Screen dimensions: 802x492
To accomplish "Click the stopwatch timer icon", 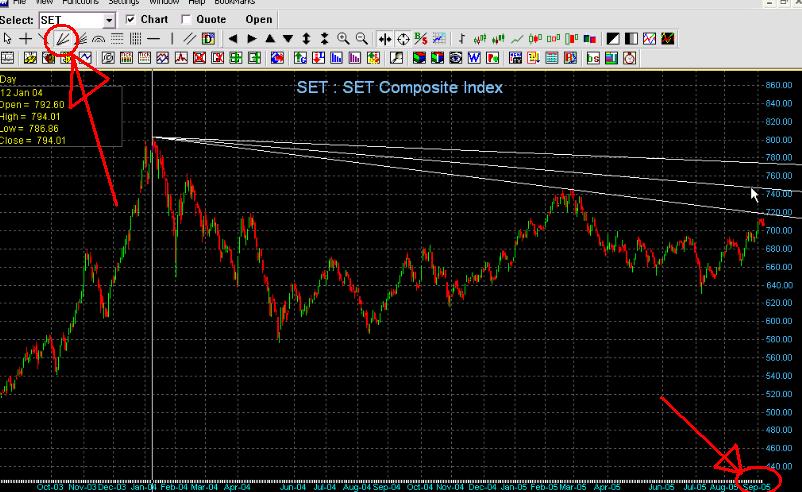I will (x=629, y=58).
